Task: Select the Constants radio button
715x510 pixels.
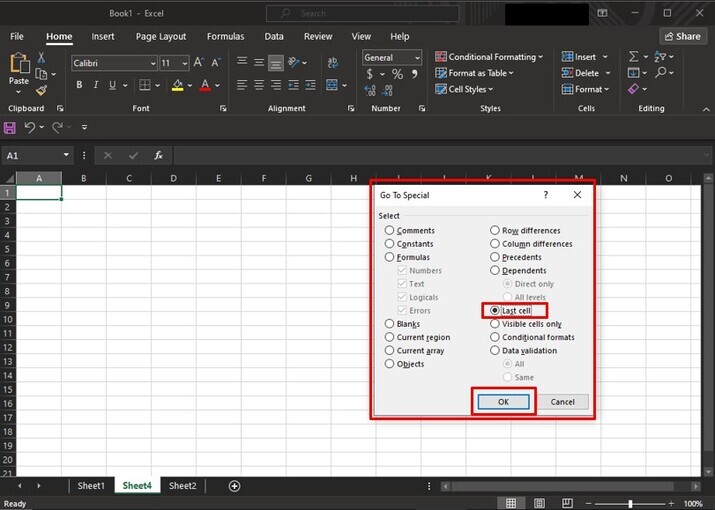Action: coord(390,244)
